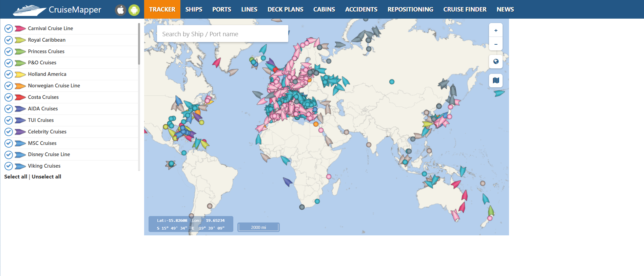
Task: Click Royal Caribbean yellow-green ship icon
Action: (x=20, y=40)
